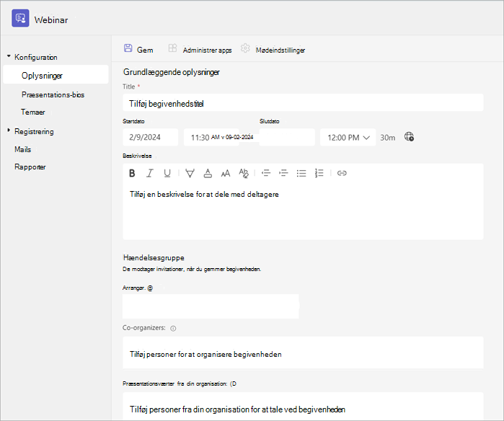Click the 30m duration text
504x421 pixels.
(388, 138)
